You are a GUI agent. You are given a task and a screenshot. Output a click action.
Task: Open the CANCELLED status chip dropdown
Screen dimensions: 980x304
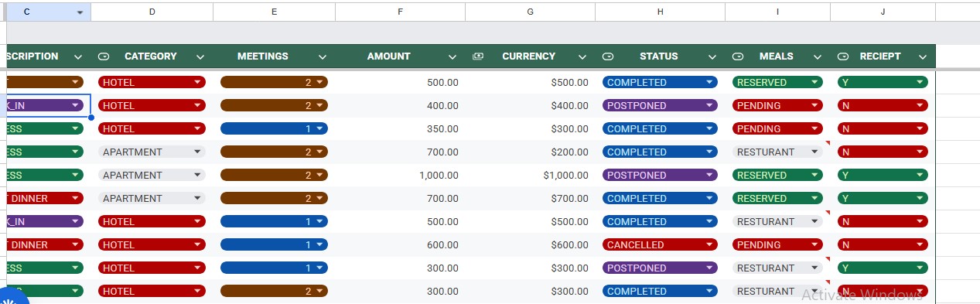(660, 244)
